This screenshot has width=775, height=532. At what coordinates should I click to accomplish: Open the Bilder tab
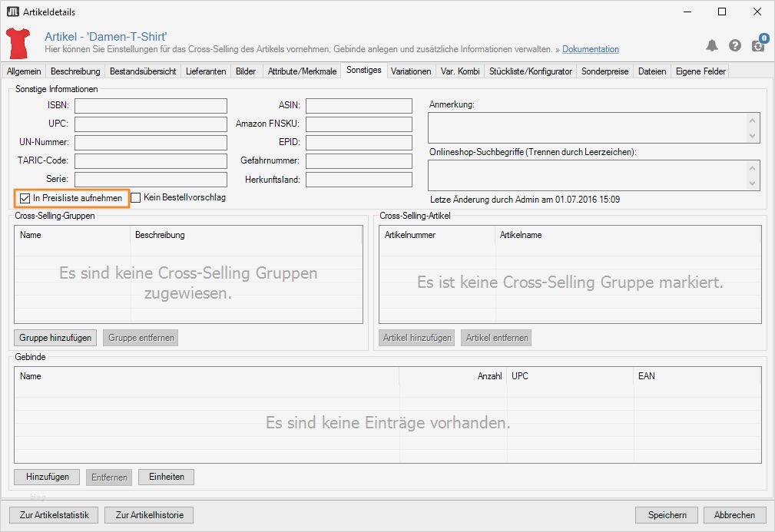coord(246,71)
